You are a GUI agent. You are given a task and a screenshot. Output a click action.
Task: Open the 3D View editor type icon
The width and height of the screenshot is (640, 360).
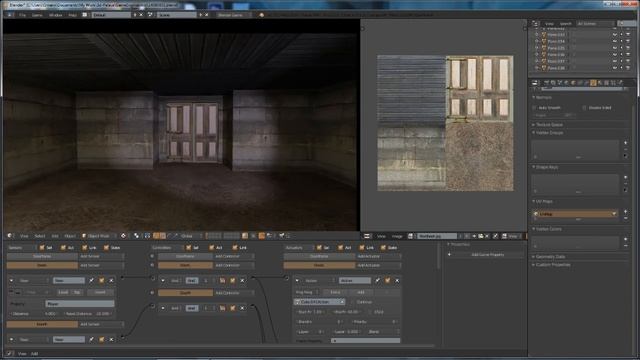[10, 236]
